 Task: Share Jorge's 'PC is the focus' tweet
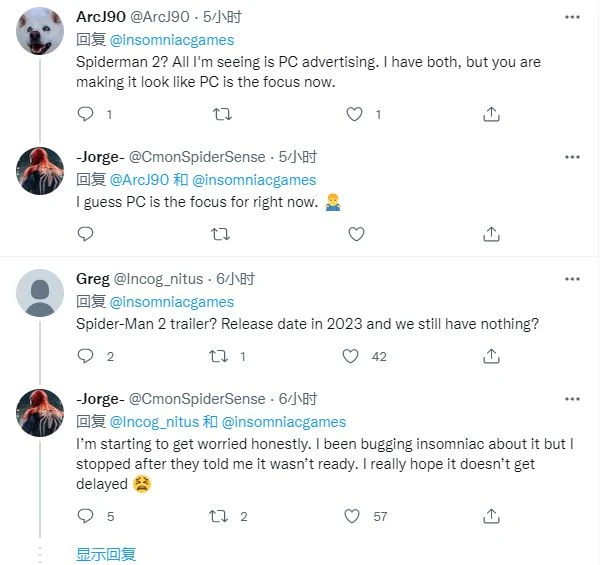(x=491, y=233)
